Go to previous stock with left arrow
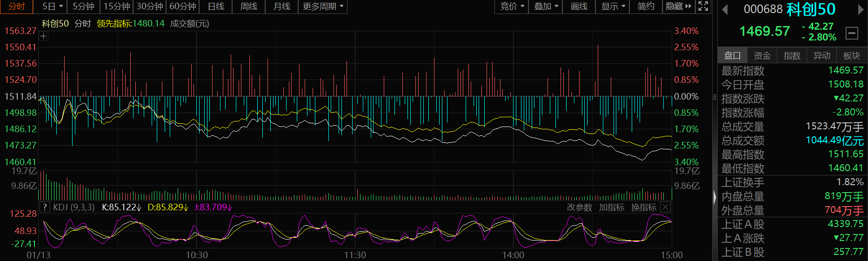 (x=724, y=9)
